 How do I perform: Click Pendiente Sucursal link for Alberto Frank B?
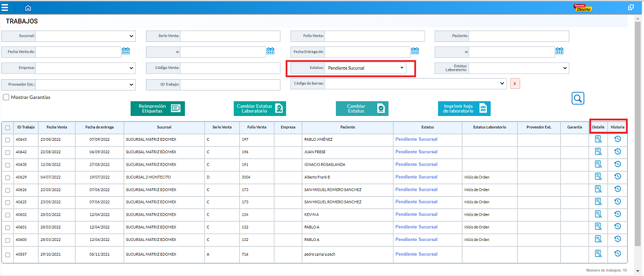click(417, 177)
